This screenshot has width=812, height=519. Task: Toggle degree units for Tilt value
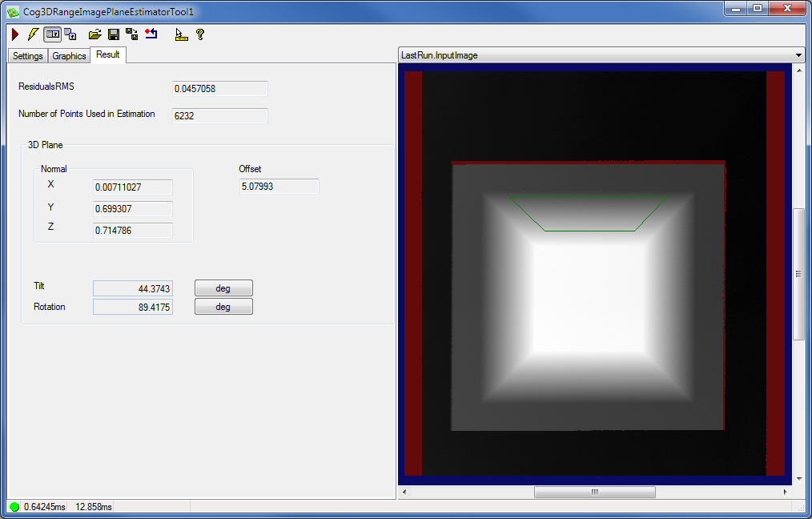click(223, 288)
